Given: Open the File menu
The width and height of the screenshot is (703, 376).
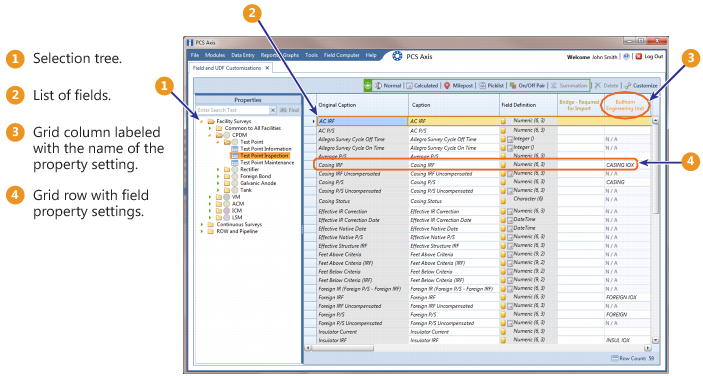Looking at the screenshot, I should tap(195, 55).
